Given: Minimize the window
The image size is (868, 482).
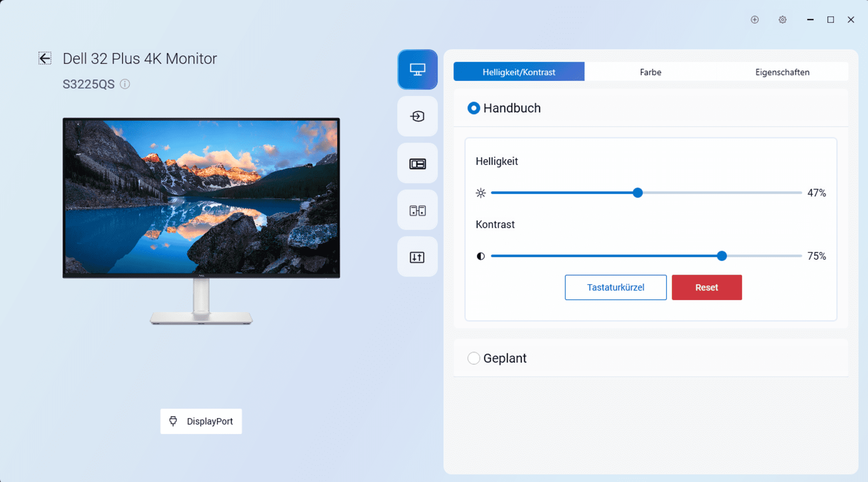Looking at the screenshot, I should tap(810, 19).
